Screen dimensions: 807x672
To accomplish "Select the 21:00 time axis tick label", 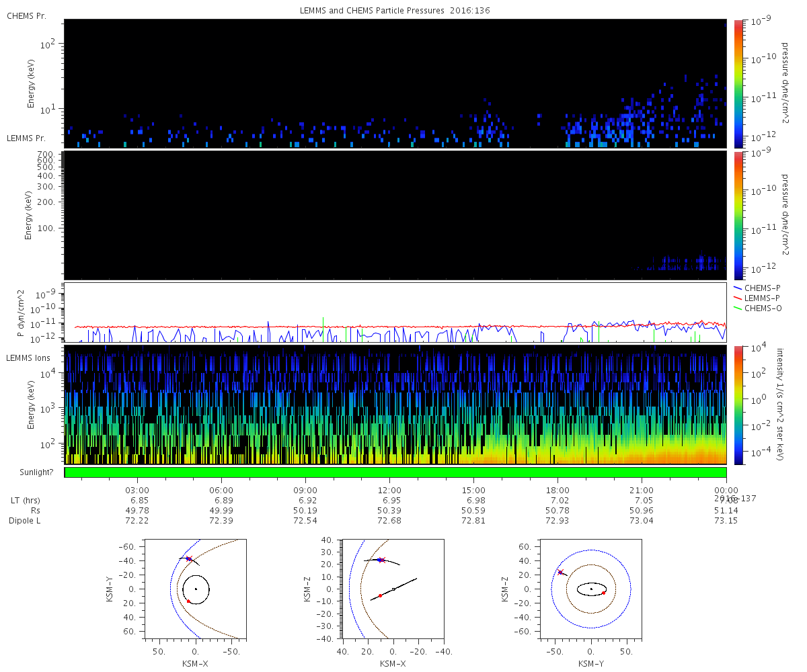I will click(642, 491).
